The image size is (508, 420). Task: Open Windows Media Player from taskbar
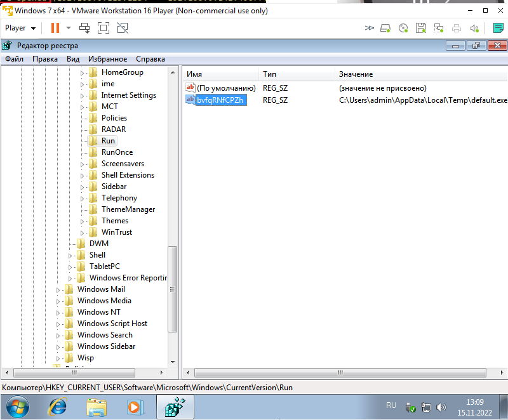pos(135,407)
